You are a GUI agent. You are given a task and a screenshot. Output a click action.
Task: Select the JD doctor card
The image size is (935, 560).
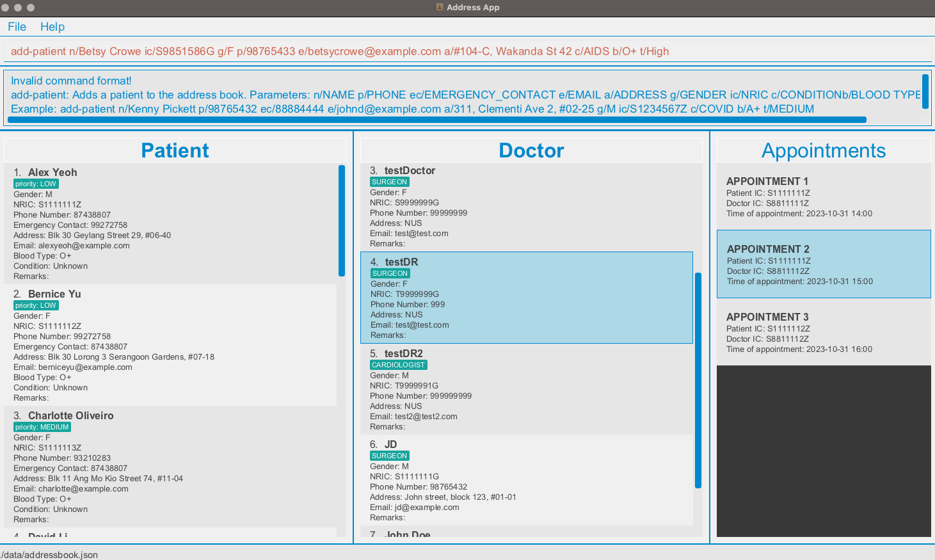pyautogui.click(x=527, y=480)
